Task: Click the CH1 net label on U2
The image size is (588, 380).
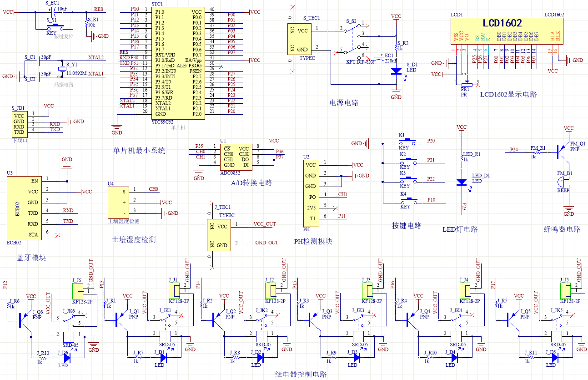Action: point(342,194)
